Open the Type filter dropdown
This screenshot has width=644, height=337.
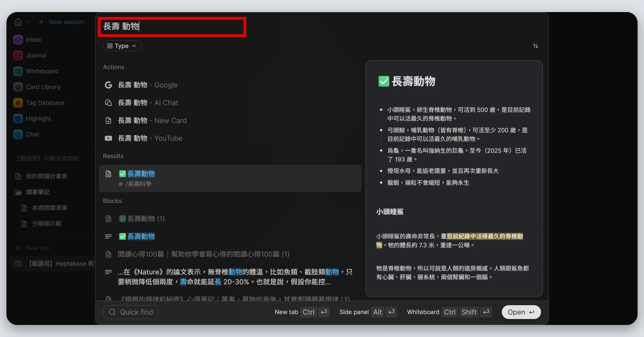[x=122, y=46]
